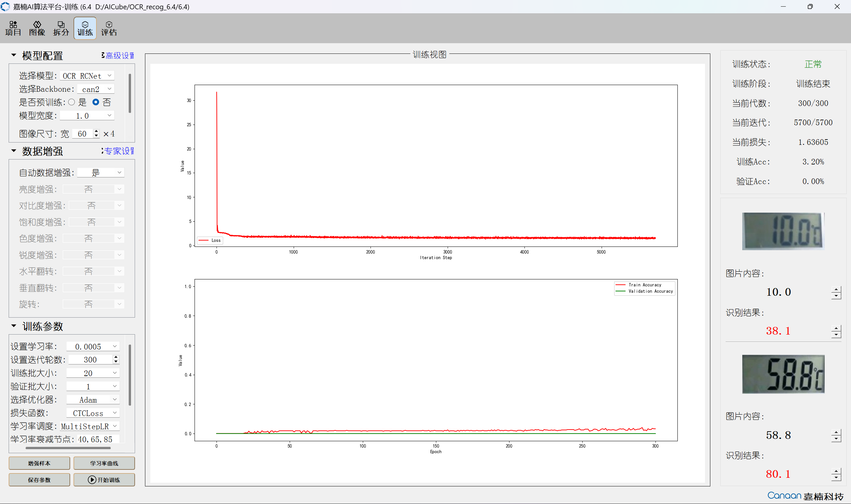
Task: Click the 高级设置 link
Action: [x=120, y=55]
